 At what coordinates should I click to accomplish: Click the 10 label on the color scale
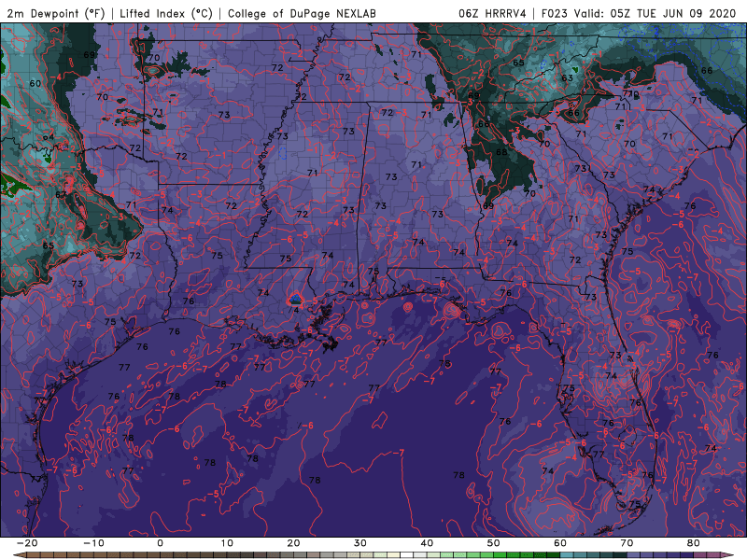(x=227, y=543)
